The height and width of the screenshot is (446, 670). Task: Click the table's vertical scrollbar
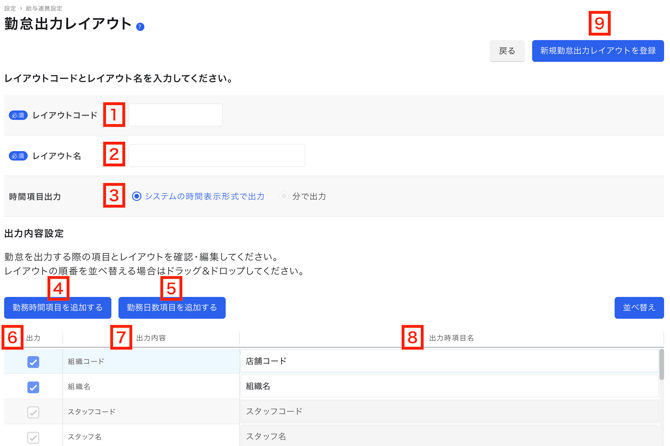tap(661, 365)
